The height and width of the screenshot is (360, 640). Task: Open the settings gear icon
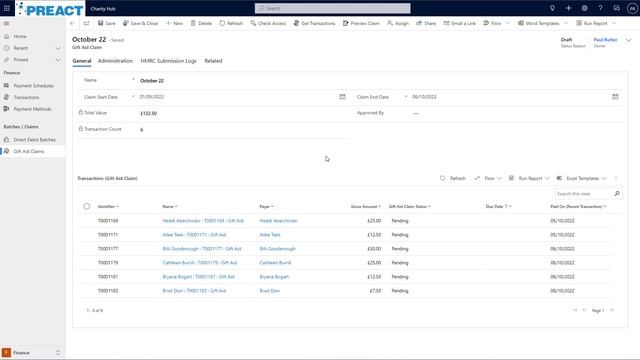[x=584, y=8]
